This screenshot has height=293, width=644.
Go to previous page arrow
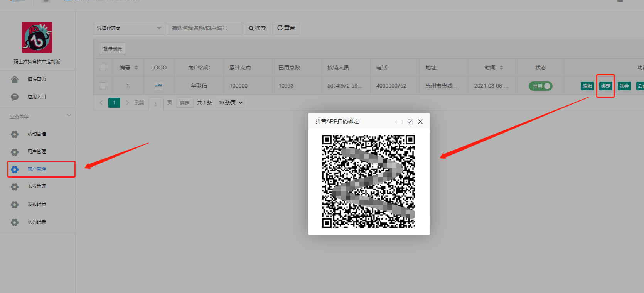pyautogui.click(x=101, y=103)
